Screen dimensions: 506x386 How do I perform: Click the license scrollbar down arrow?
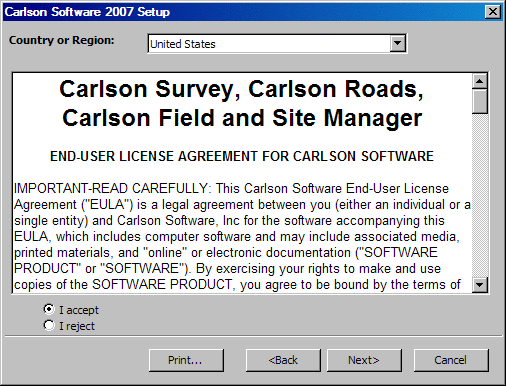(x=480, y=285)
